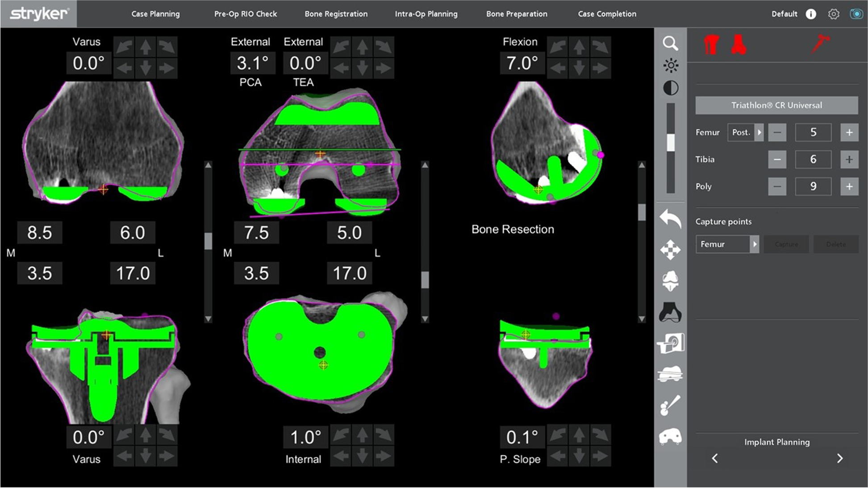Click up arrow beside Internal 1.0°
This screenshot has width=868, height=488.
point(362,435)
